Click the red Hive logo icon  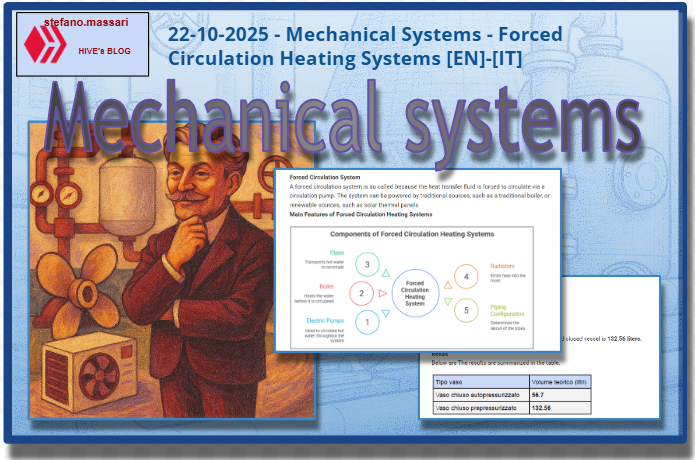(45, 44)
